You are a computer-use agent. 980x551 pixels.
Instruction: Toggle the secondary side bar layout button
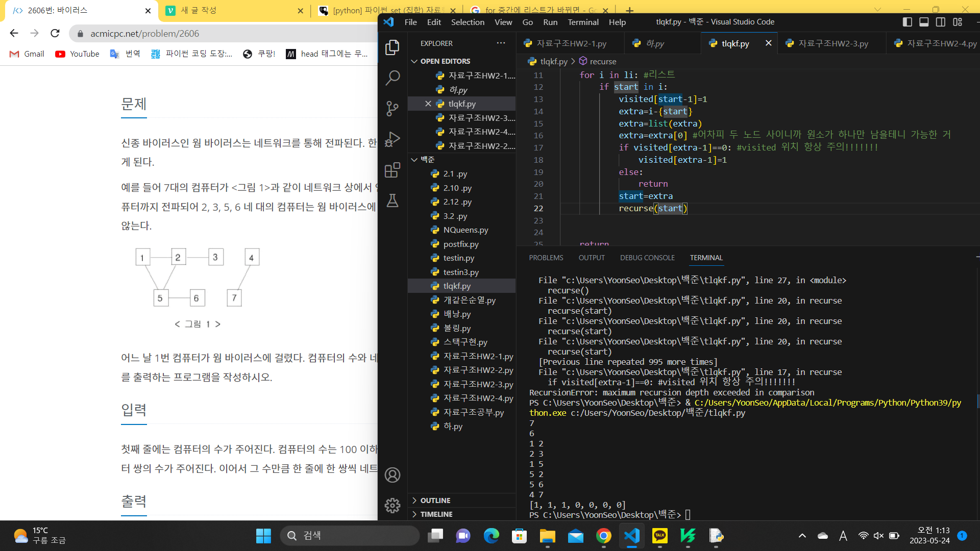coord(941,22)
